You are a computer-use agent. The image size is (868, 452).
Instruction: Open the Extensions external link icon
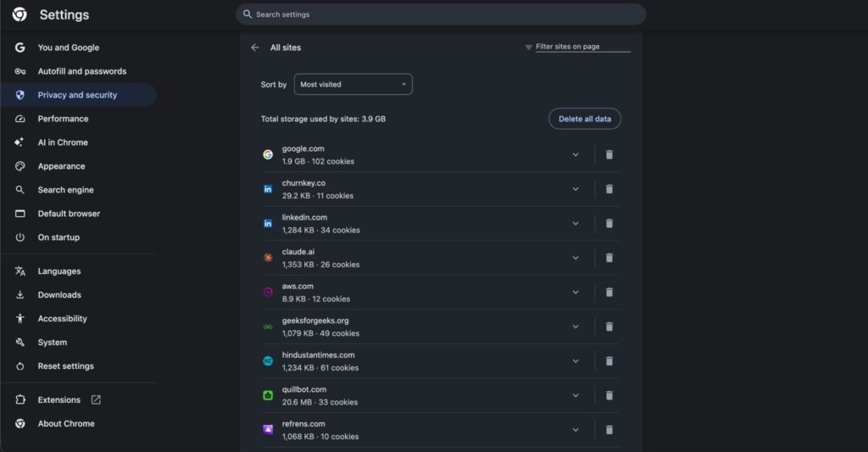[x=96, y=400]
